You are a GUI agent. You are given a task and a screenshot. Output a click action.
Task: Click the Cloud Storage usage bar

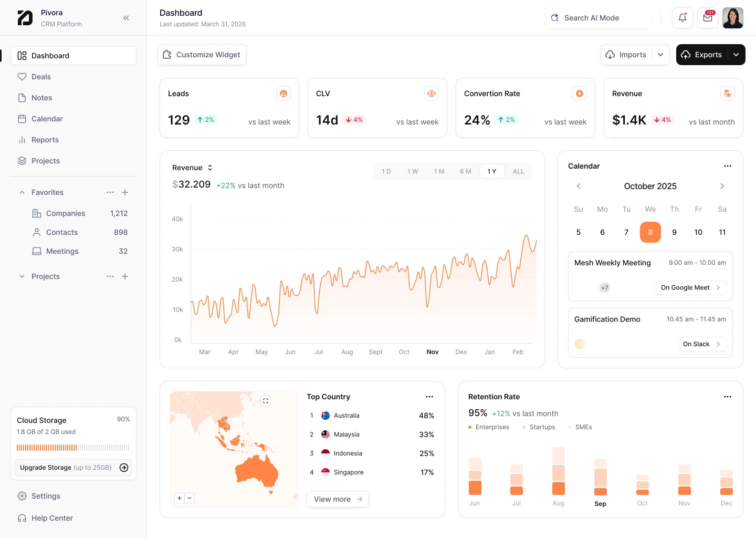pos(73,448)
